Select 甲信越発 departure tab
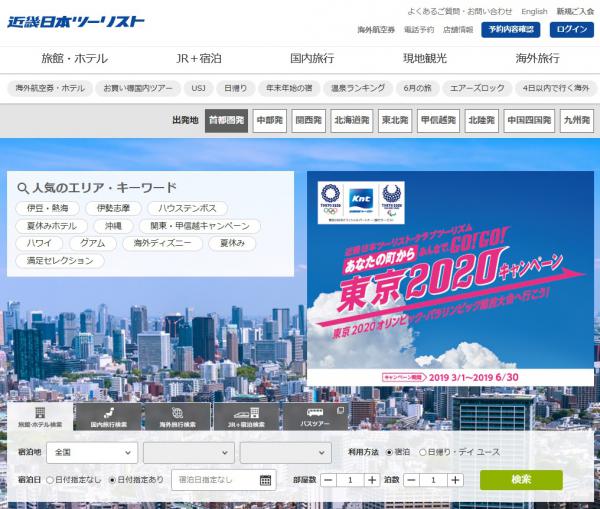 [x=438, y=121]
